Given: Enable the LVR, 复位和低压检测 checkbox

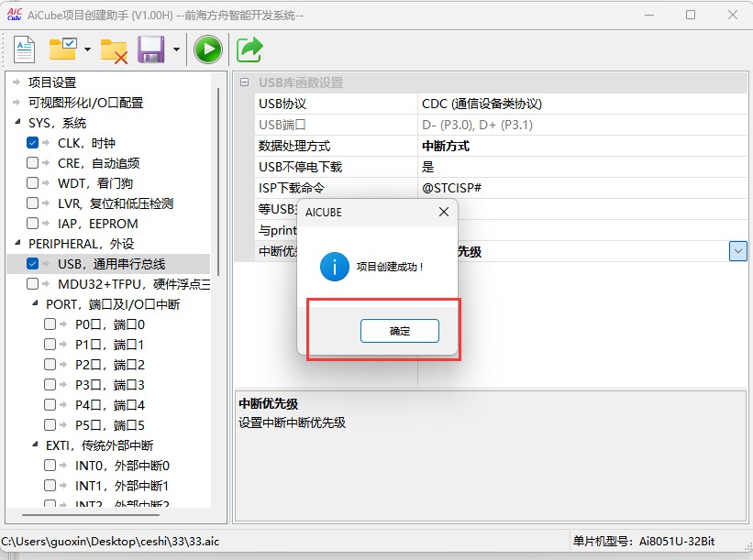Looking at the screenshot, I should tap(33, 203).
